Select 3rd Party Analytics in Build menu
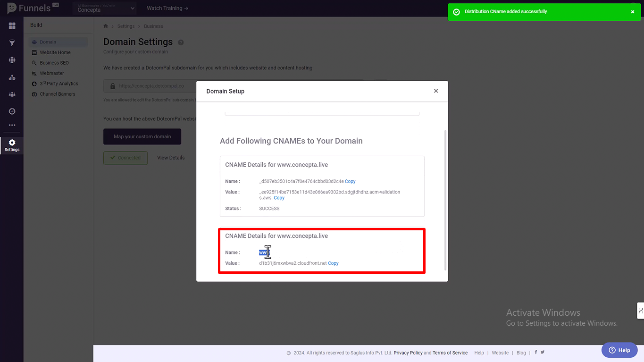Screen dimensions: 644x362 pos(55,84)
